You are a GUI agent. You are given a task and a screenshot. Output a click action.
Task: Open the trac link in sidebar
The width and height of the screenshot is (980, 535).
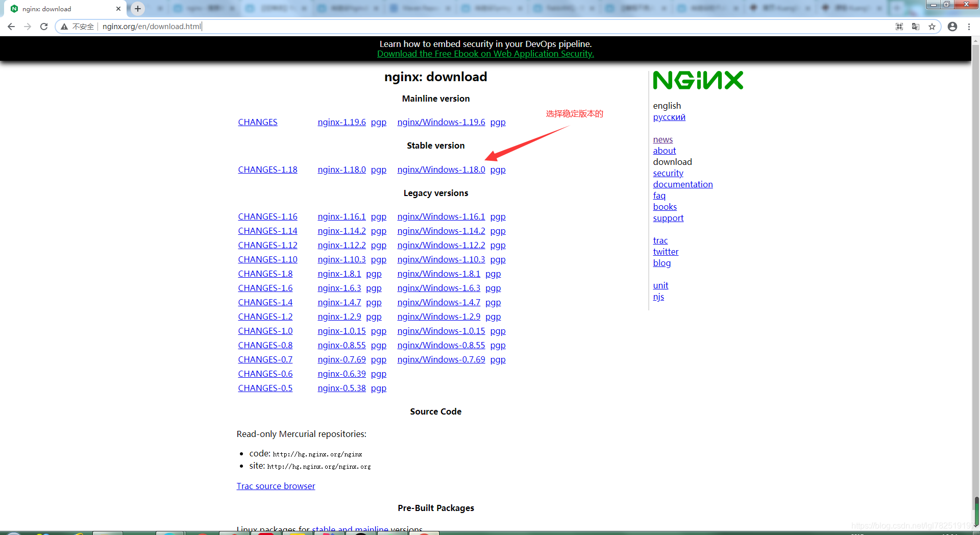click(660, 240)
